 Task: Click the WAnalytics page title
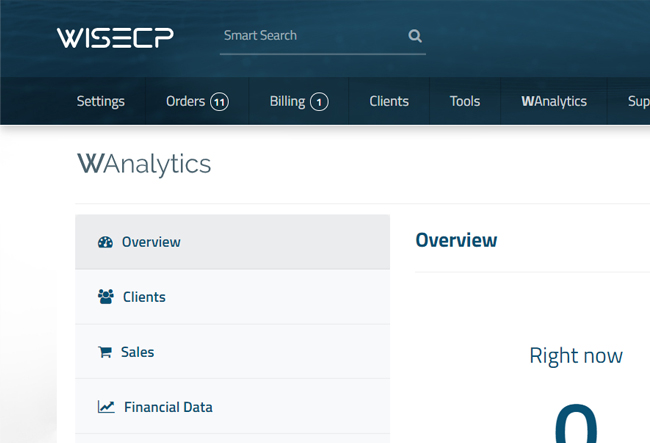point(144,165)
